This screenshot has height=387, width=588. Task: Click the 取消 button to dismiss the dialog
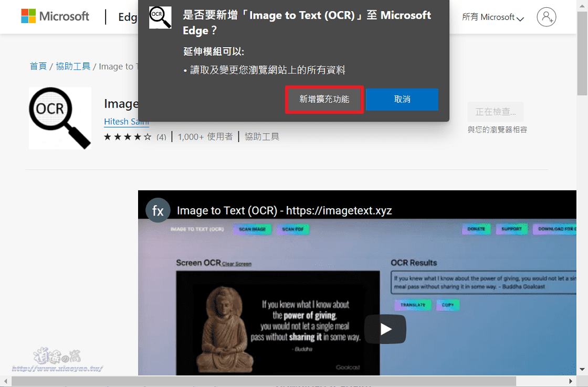coord(402,100)
